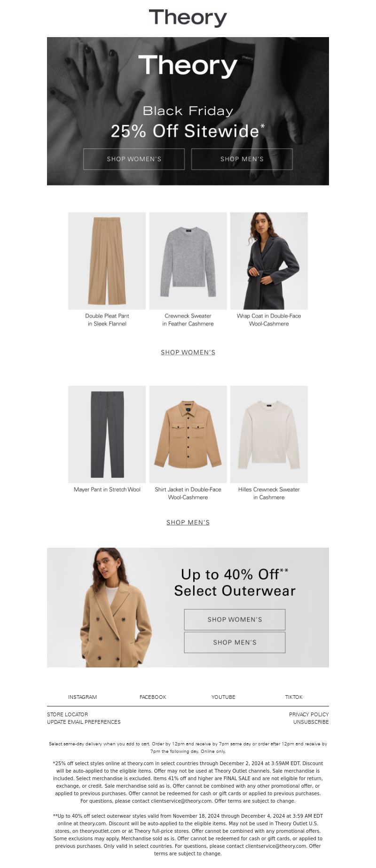Follow the underlined Shop Men's link
Image resolution: width=376 pixels, height=868 pixels.
[x=188, y=522]
